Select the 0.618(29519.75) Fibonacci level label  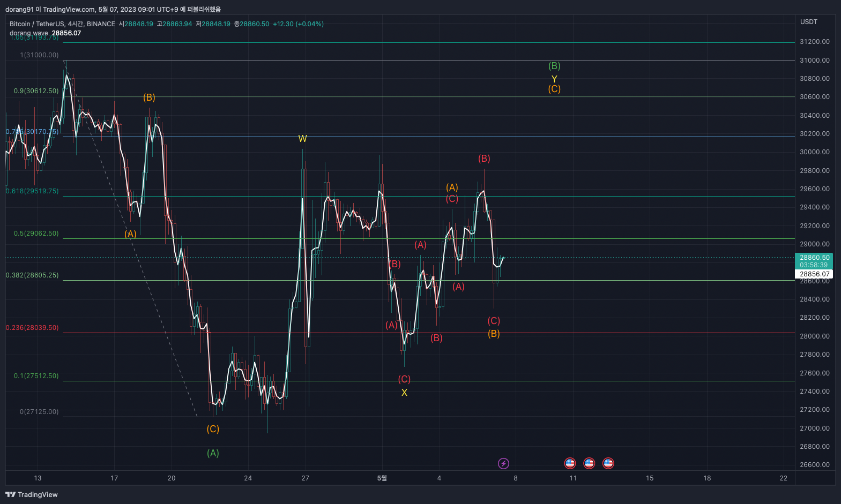32,191
